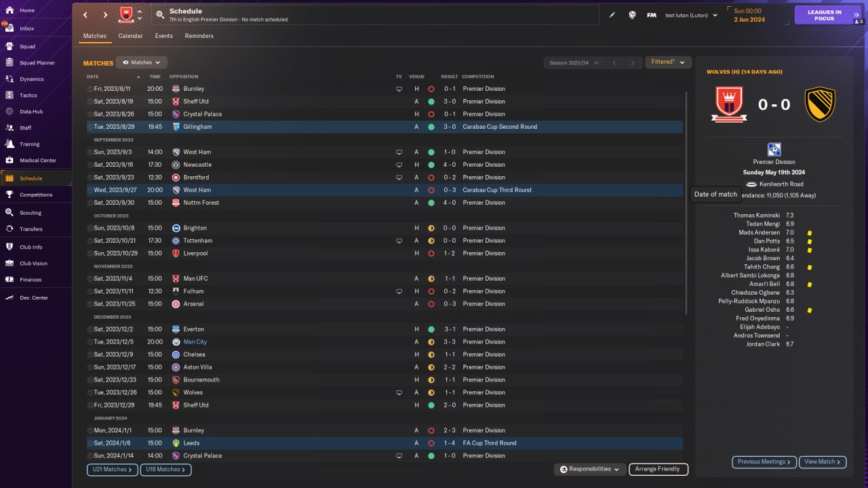
Task: Open Previous Meetings
Action: [764, 462]
